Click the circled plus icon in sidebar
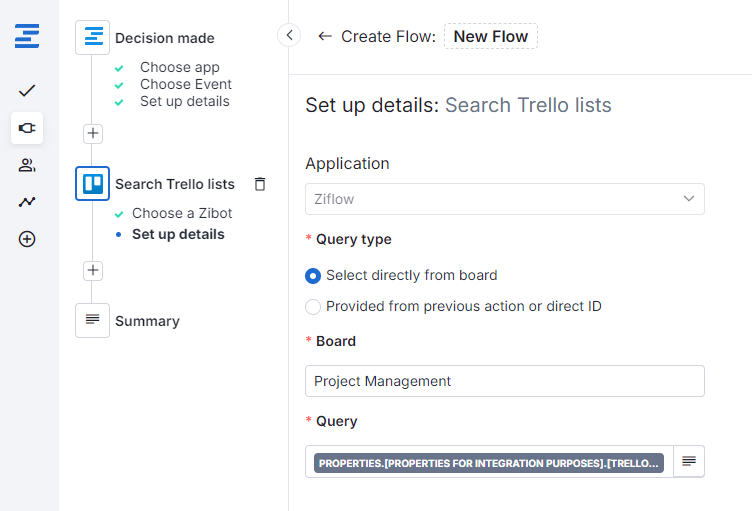 (27, 239)
